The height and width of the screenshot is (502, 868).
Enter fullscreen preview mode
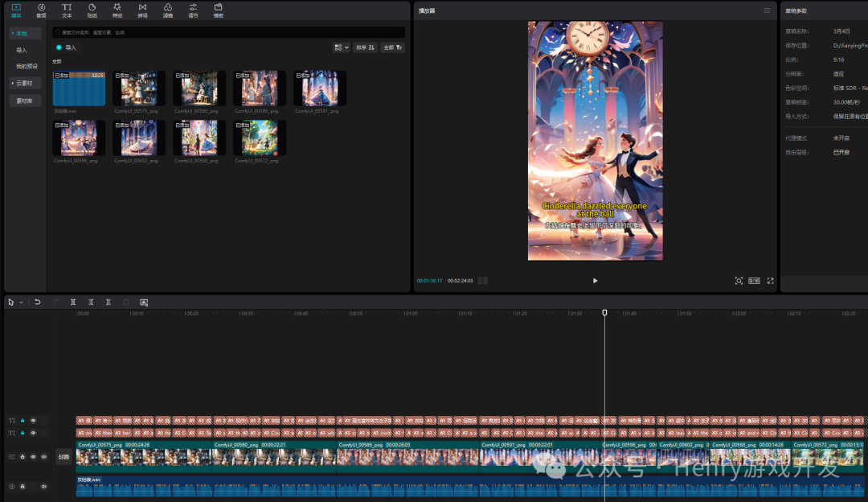770,281
